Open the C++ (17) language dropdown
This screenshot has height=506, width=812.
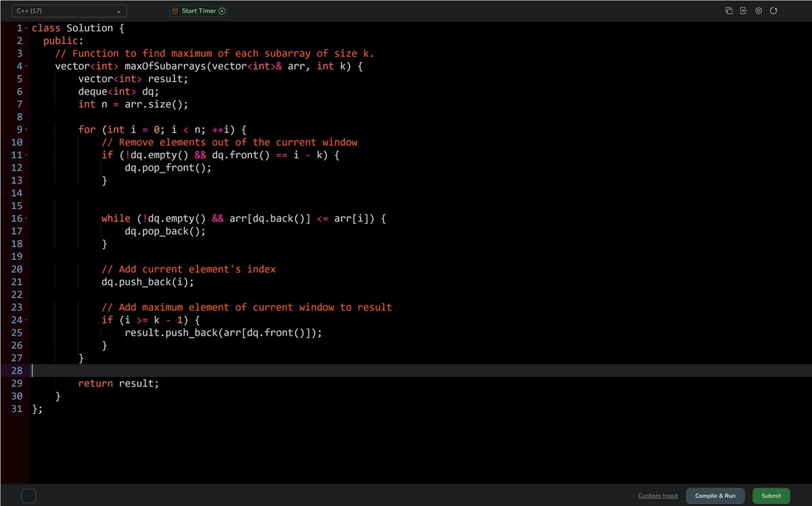[69, 11]
